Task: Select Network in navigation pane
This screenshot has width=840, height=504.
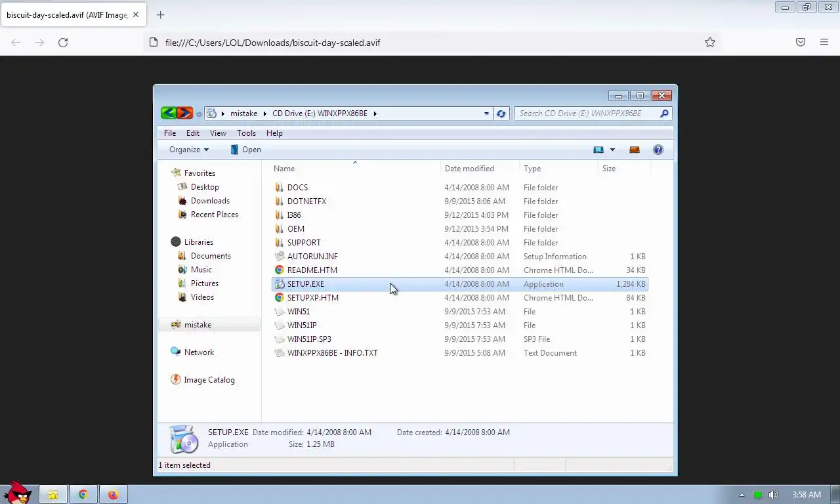Action: [199, 352]
